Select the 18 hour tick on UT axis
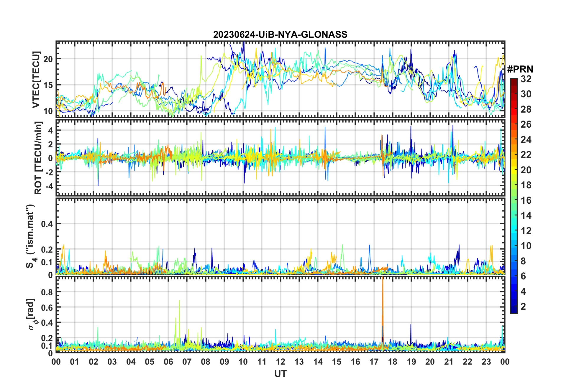Image resolution: width=561 pixels, height=392 pixels. pyautogui.click(x=393, y=362)
